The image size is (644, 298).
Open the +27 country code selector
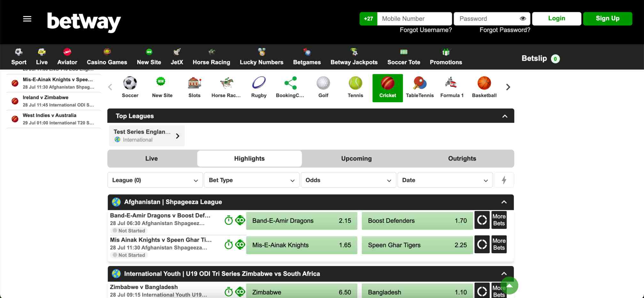tap(368, 19)
